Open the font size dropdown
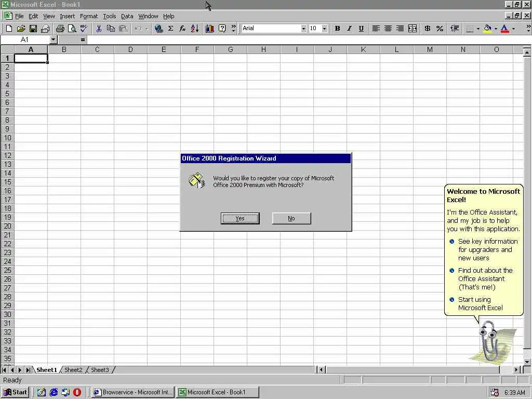 pos(324,29)
